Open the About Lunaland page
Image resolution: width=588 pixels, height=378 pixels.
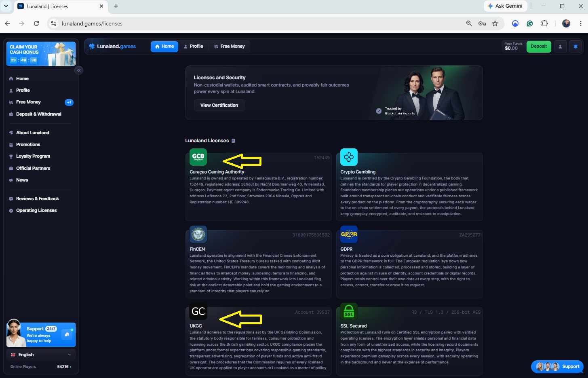pos(41,133)
